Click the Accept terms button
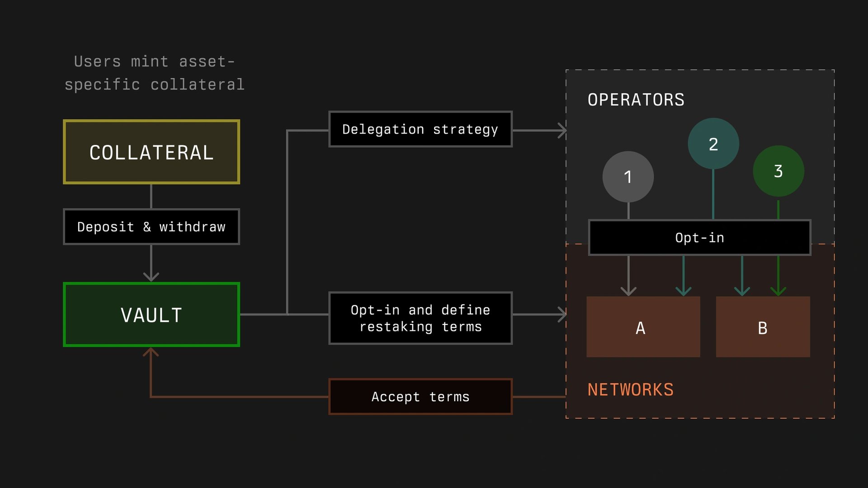Screen dimensions: 868x488 (420, 396)
